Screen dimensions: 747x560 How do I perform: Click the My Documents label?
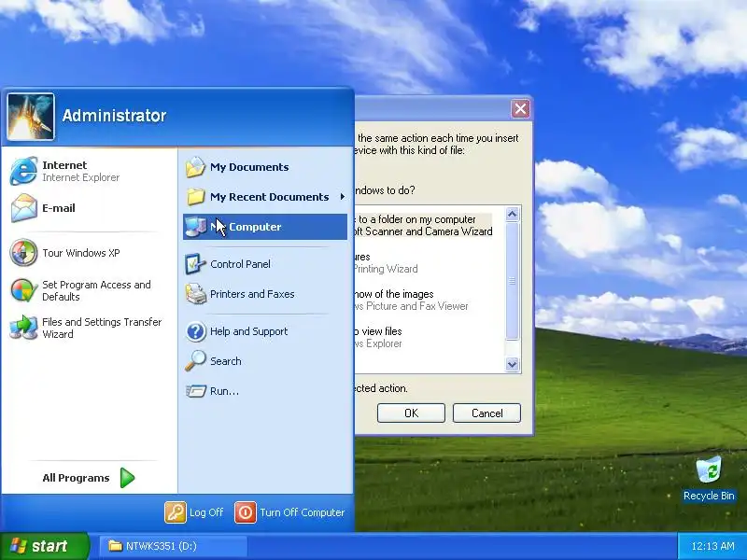tap(249, 167)
